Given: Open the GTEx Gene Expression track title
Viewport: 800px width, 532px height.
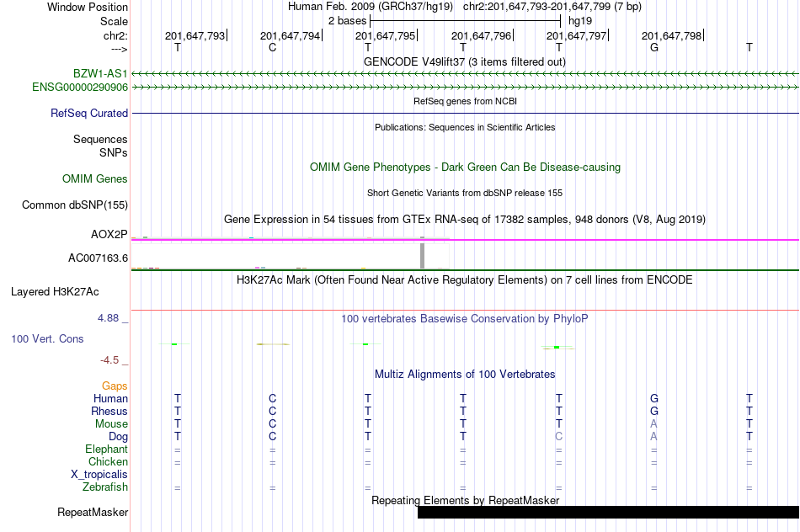Looking at the screenshot, I should point(465,220).
